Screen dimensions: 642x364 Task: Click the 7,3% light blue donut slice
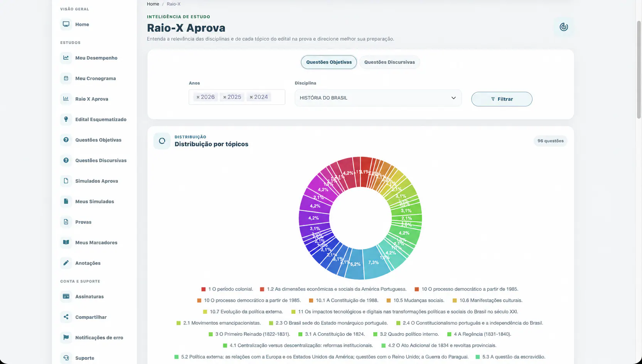(375, 263)
